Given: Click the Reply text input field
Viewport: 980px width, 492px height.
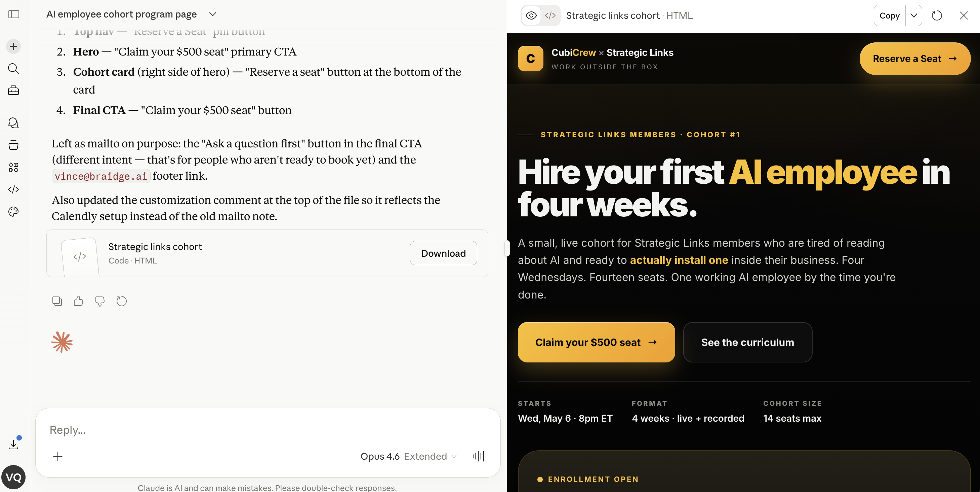Looking at the screenshot, I should pos(266,430).
